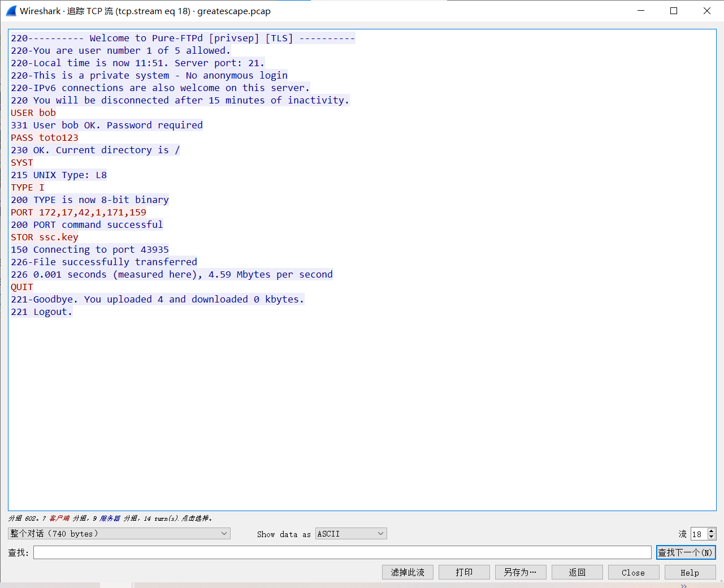Increase stream number with the up arrow
The image size is (724, 588).
point(712,531)
